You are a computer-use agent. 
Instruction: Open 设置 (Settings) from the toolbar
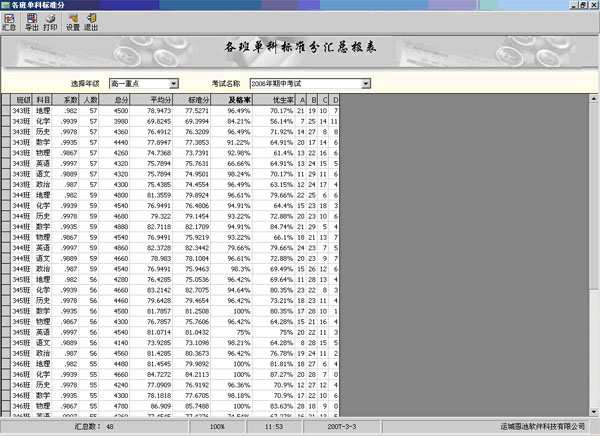(73, 22)
